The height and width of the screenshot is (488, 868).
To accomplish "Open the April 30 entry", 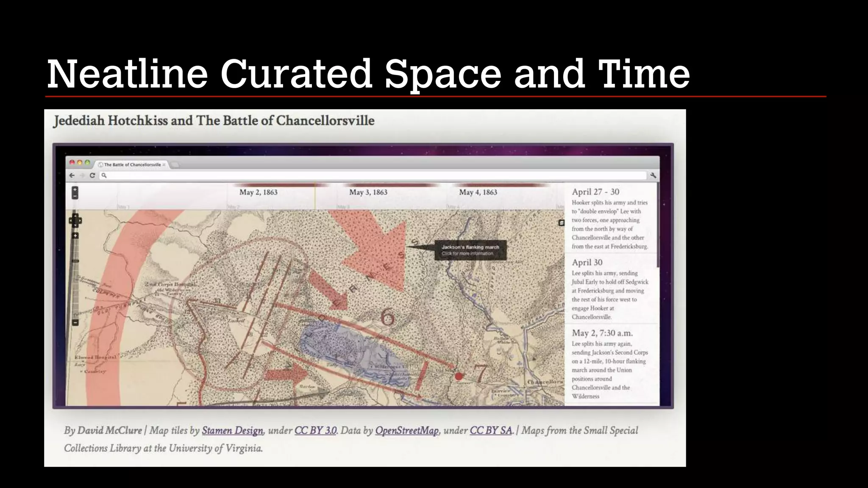I will click(x=611, y=289).
